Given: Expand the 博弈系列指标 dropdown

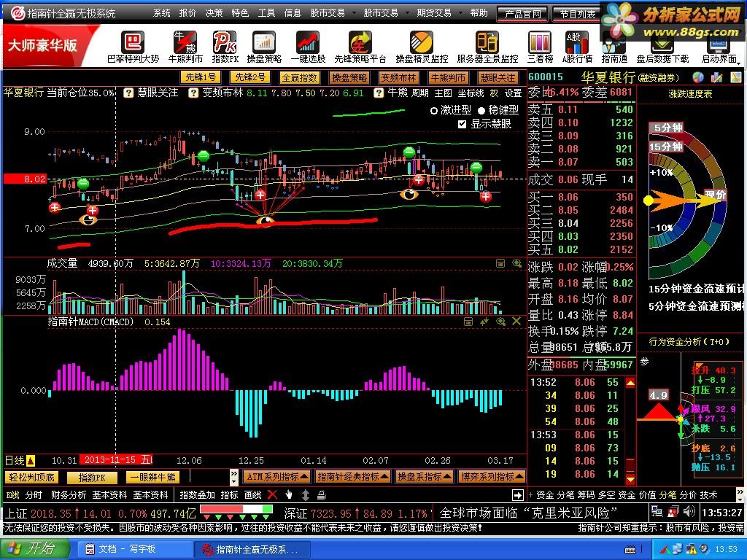Looking at the screenshot, I should point(492,477).
